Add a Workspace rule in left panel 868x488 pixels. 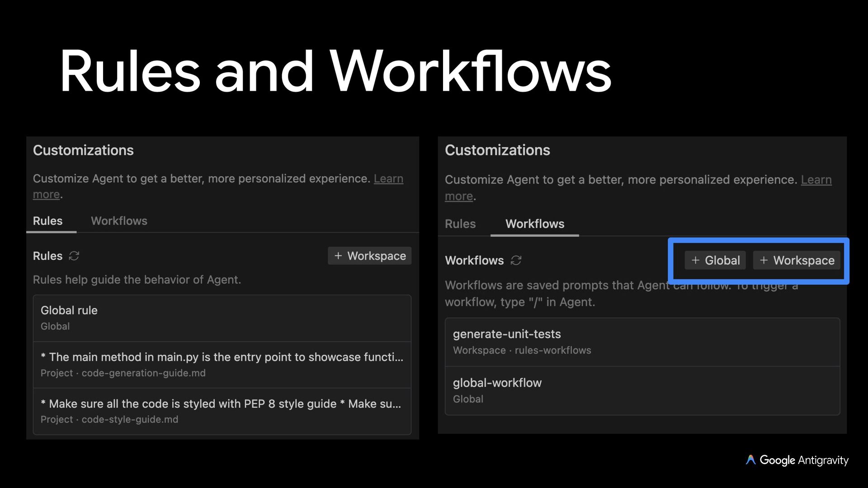tap(369, 256)
